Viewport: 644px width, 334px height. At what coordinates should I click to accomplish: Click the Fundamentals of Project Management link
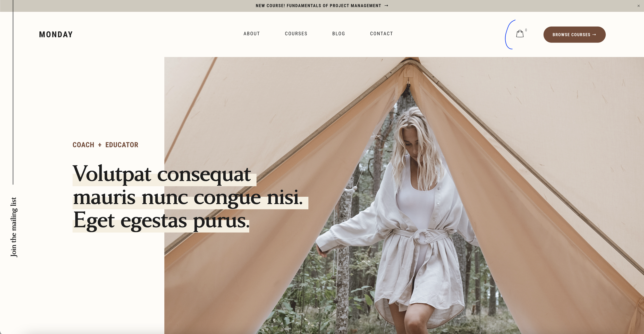tap(322, 5)
